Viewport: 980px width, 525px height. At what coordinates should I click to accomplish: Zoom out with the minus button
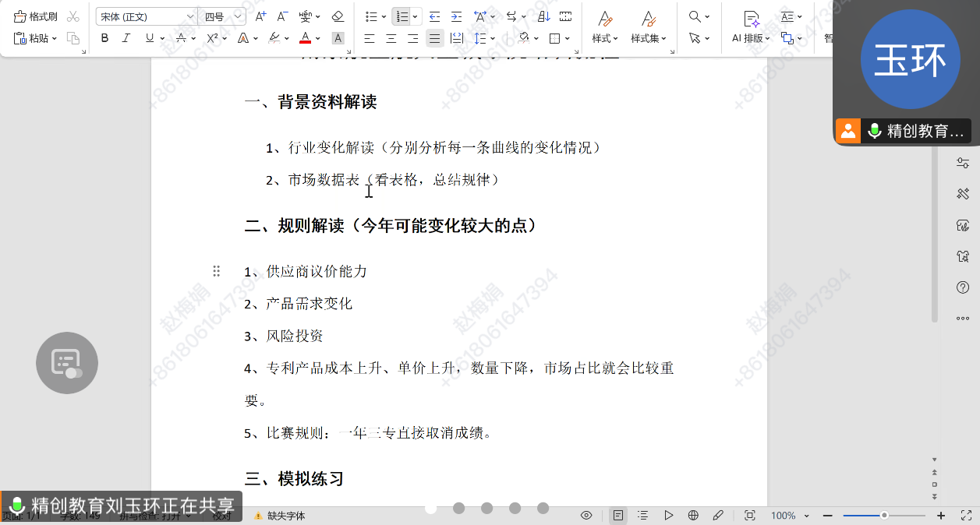(827, 516)
